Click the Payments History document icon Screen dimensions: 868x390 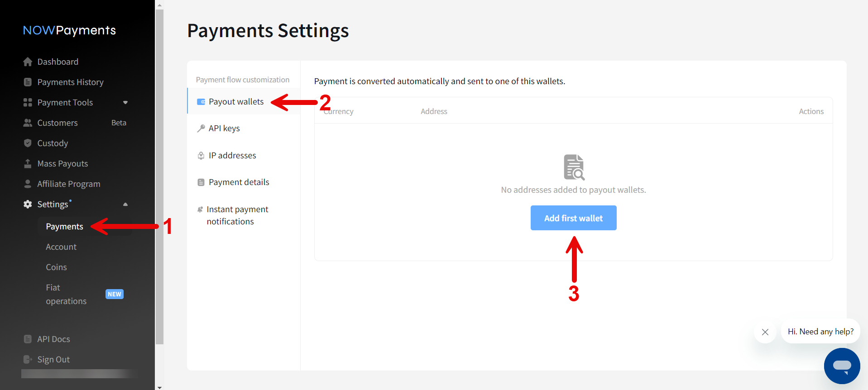tap(28, 82)
